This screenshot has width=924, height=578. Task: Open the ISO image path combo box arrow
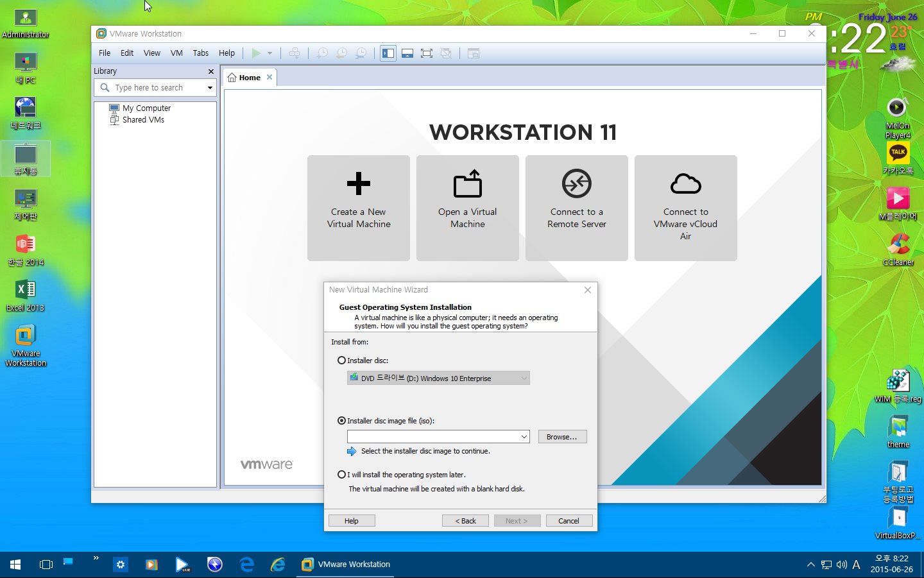pyautogui.click(x=524, y=437)
